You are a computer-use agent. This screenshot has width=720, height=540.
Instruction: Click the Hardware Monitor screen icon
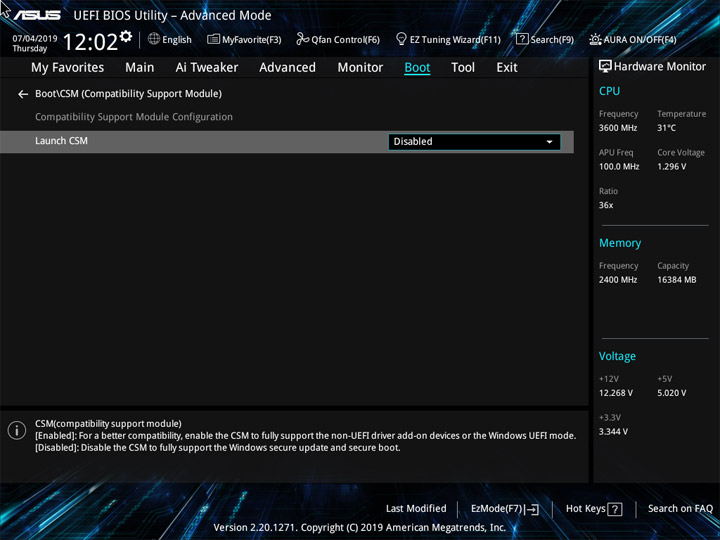pyautogui.click(x=605, y=67)
